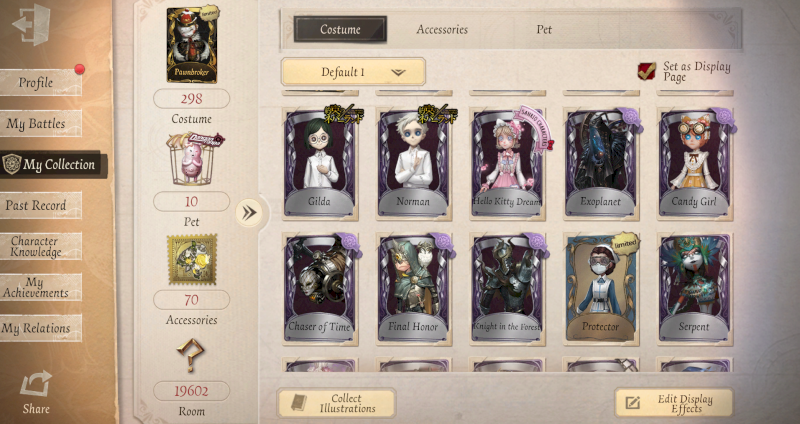The image size is (800, 424).
Task: Click the question mark Room icon
Action: 190,355
